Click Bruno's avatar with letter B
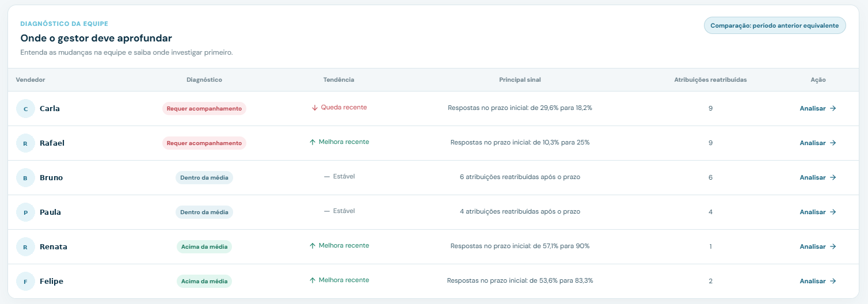Image resolution: width=868 pixels, height=304 pixels. tap(25, 178)
